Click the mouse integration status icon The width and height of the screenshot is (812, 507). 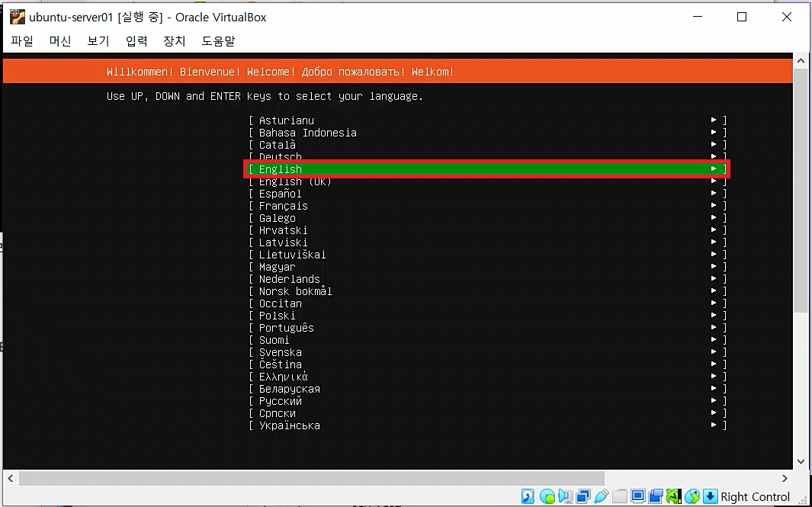pos(692,496)
